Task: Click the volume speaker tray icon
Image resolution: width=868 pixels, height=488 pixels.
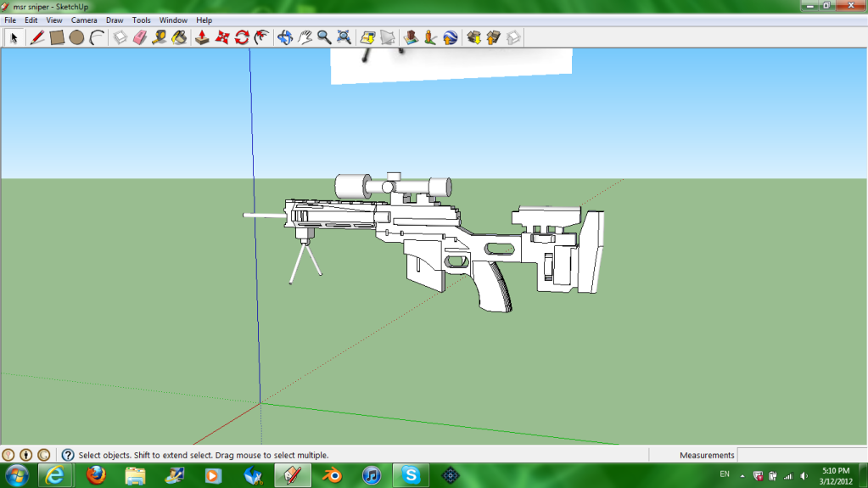Action: pyautogui.click(x=804, y=476)
